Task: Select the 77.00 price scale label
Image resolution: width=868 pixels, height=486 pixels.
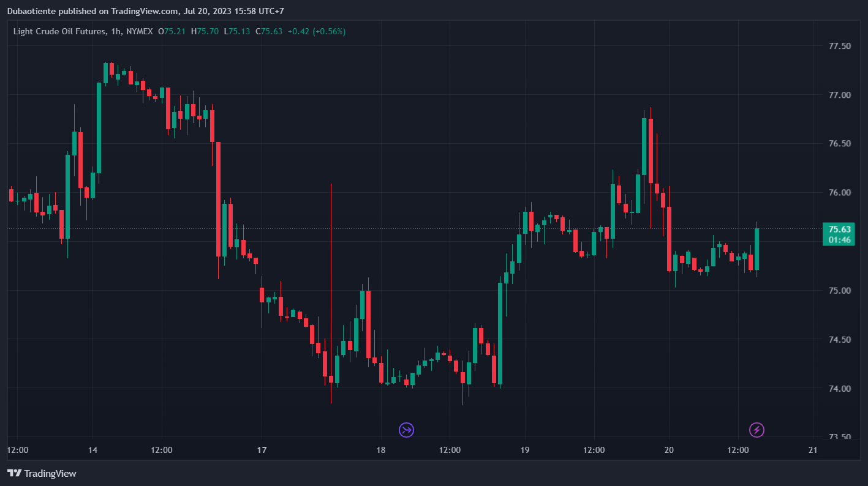Action: [x=839, y=95]
